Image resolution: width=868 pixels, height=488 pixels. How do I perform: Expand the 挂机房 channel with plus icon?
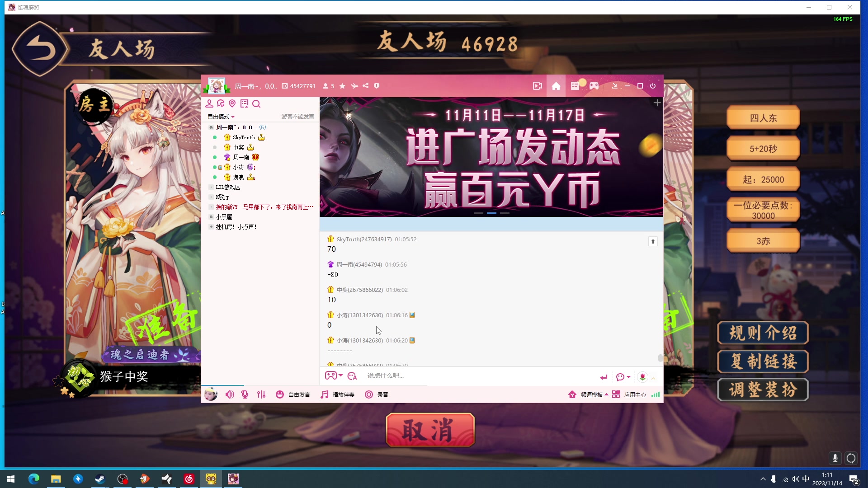click(x=211, y=227)
